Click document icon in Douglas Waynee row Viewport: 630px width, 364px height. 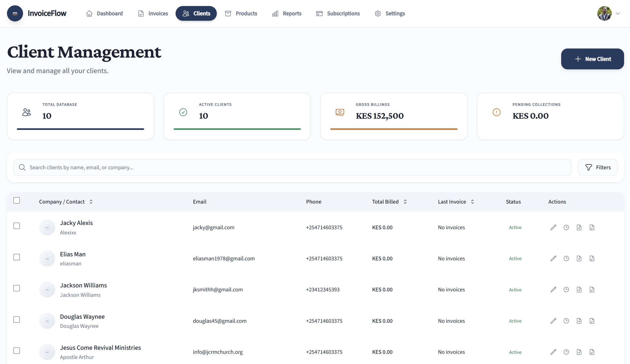pyautogui.click(x=592, y=321)
